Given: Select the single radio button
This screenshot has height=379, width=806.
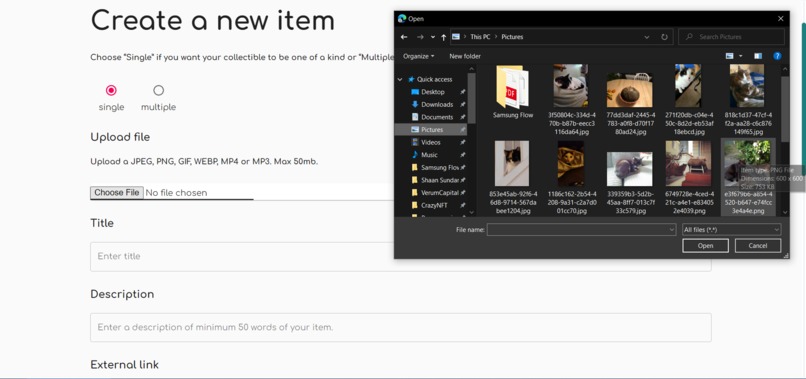Looking at the screenshot, I should [111, 91].
